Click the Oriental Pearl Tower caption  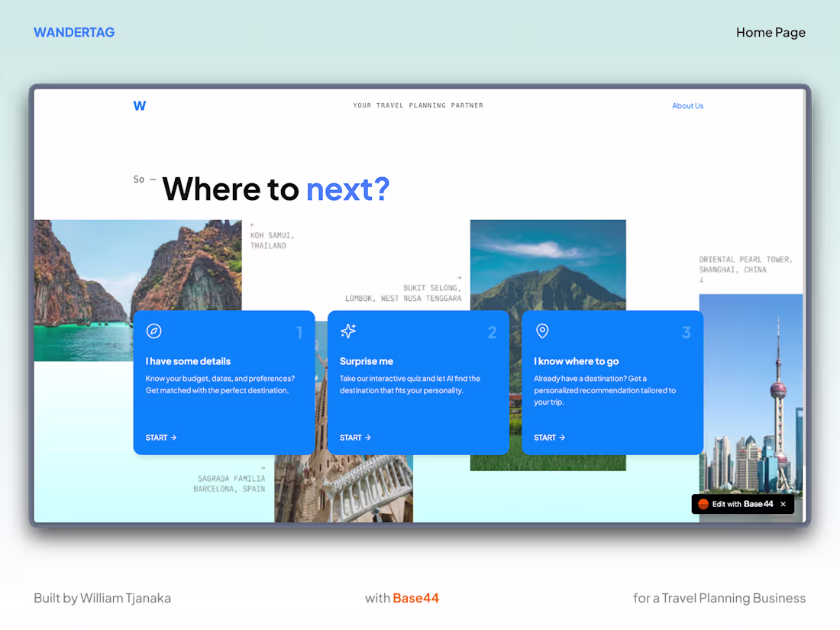tap(745, 265)
